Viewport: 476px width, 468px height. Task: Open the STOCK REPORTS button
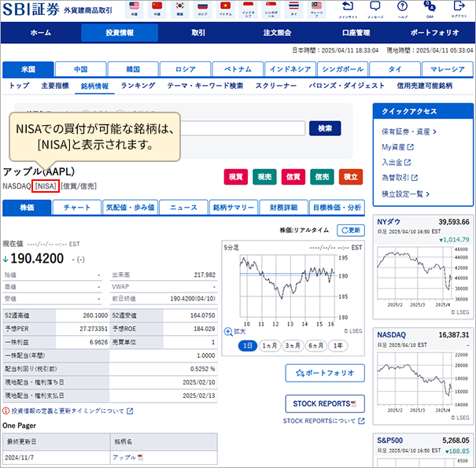click(325, 404)
